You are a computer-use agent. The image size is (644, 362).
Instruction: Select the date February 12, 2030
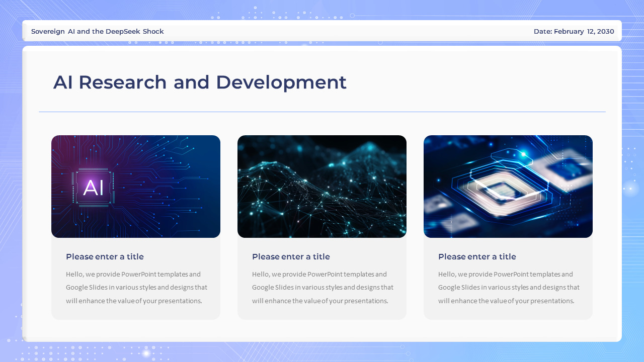pyautogui.click(x=574, y=31)
